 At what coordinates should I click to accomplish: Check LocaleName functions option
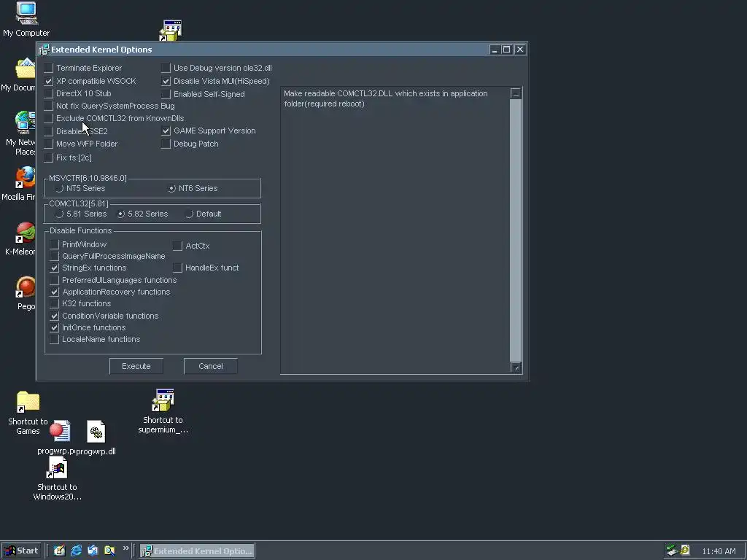pos(54,340)
